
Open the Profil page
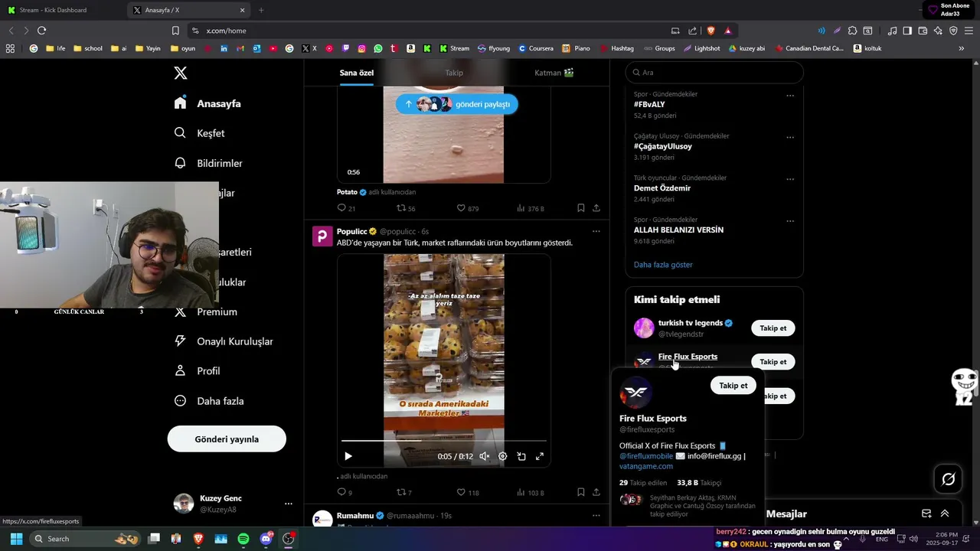198,370
